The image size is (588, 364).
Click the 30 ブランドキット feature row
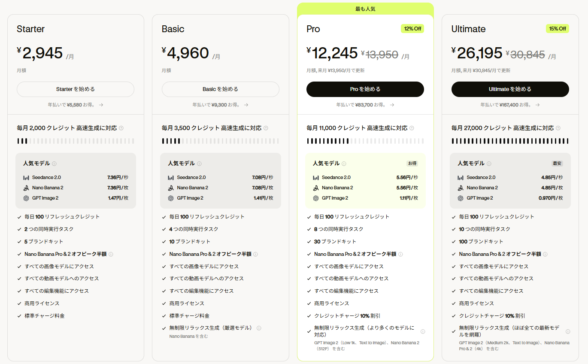pyautogui.click(x=332, y=242)
